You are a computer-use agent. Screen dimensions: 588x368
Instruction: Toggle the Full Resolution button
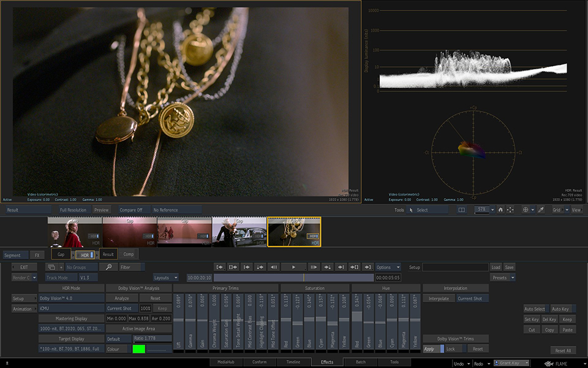click(74, 210)
